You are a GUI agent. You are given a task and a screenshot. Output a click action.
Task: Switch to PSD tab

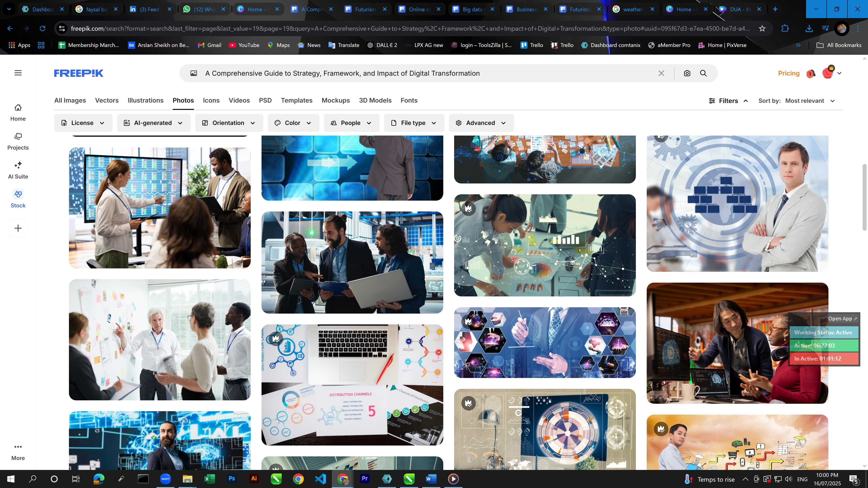pos(265,100)
